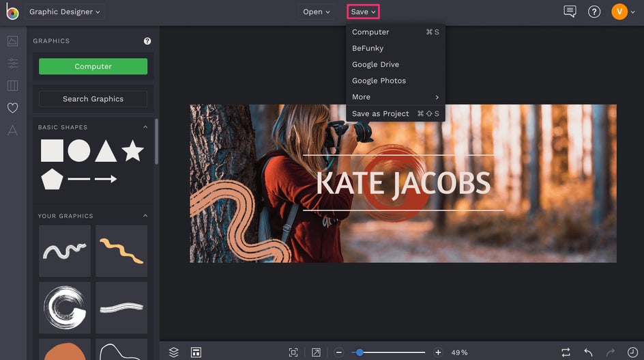644x360 pixels.
Task: Open the Graphics heart sidebar icon
Action: click(x=12, y=108)
